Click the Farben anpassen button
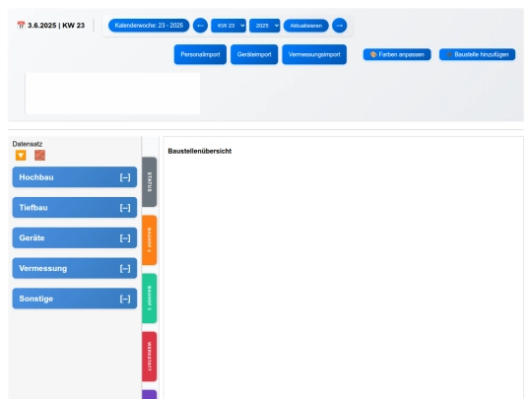The height and width of the screenshot is (399, 532). pyautogui.click(x=397, y=54)
